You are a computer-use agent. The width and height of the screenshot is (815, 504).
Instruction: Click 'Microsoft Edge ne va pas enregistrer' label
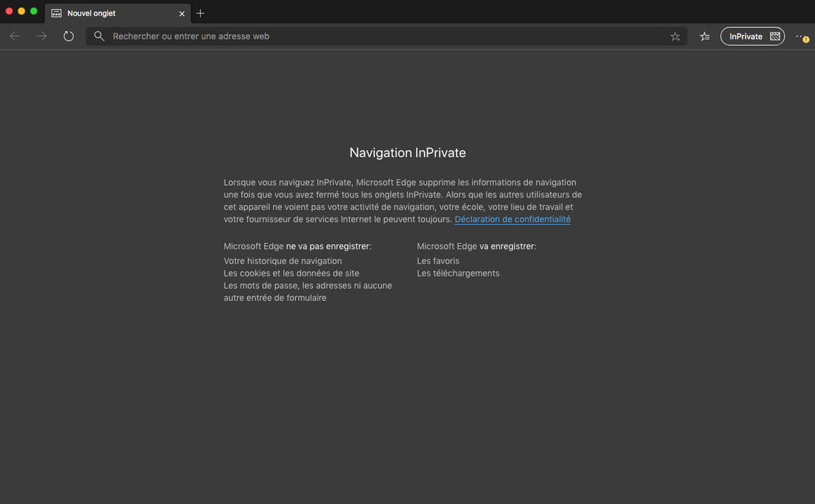[297, 246]
